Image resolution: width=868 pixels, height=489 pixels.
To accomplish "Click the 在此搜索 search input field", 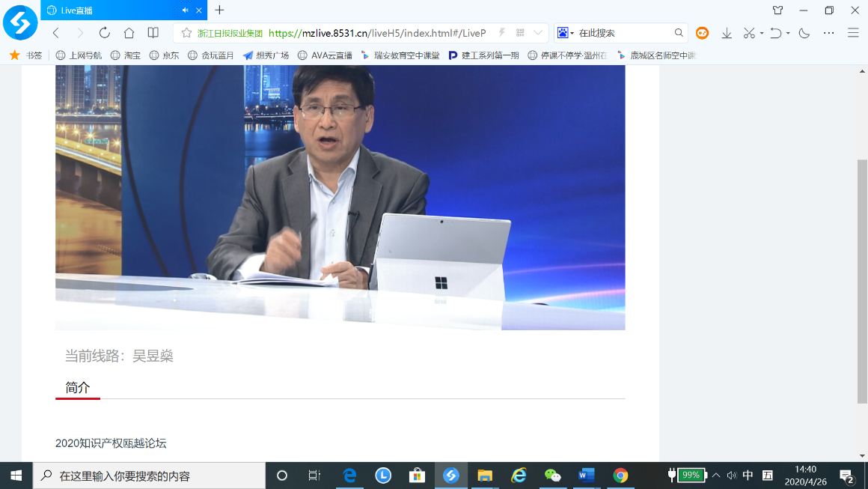I will [x=623, y=33].
